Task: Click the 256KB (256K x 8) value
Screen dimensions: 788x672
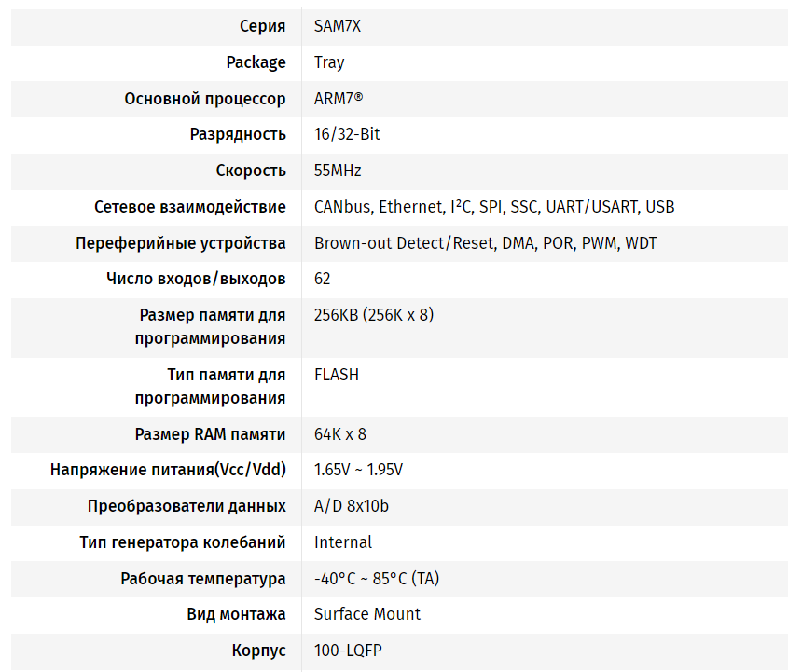Action: pyautogui.click(x=374, y=315)
